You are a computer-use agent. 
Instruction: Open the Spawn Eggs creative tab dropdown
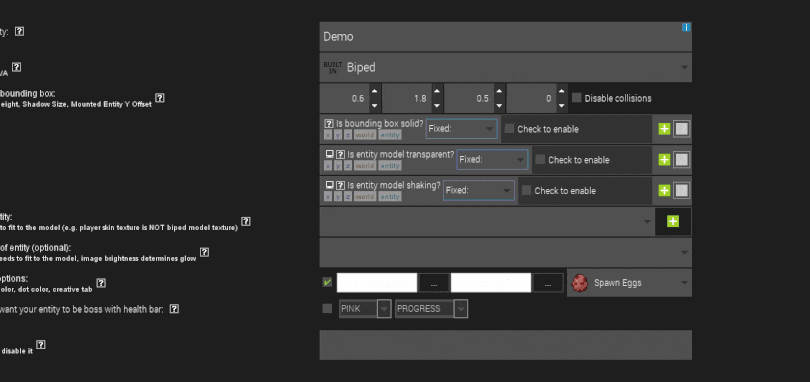[629, 283]
